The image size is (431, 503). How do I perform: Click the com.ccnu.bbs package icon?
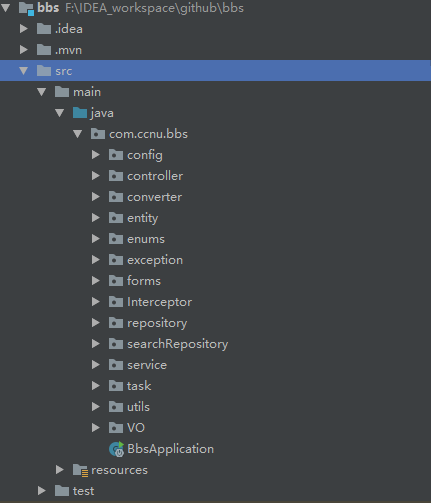(x=98, y=134)
